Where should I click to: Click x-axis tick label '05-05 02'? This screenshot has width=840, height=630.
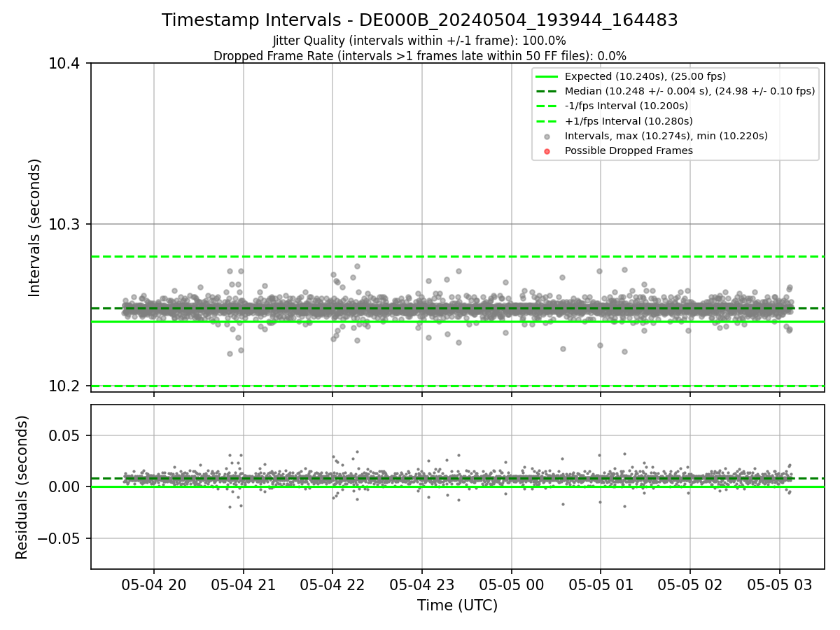click(690, 584)
